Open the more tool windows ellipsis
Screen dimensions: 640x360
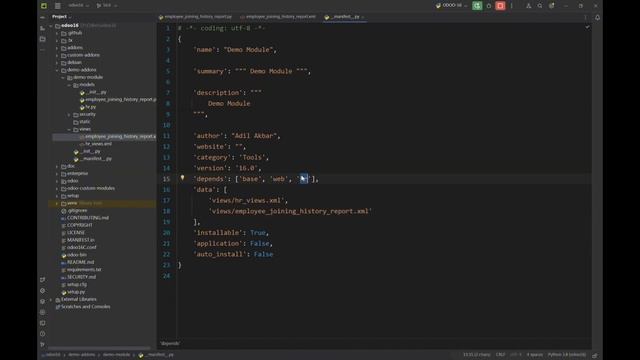(x=43, y=49)
